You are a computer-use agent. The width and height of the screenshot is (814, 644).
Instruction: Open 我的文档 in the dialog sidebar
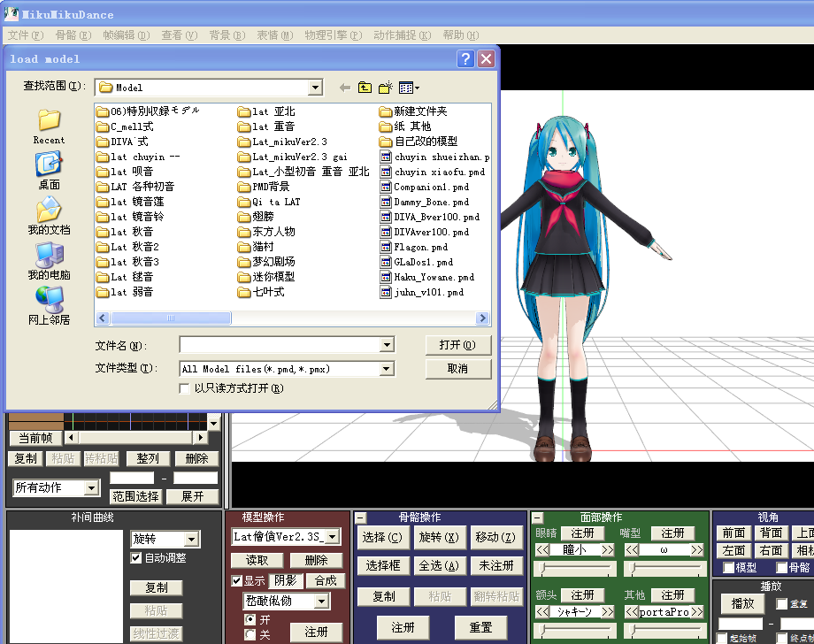point(50,217)
